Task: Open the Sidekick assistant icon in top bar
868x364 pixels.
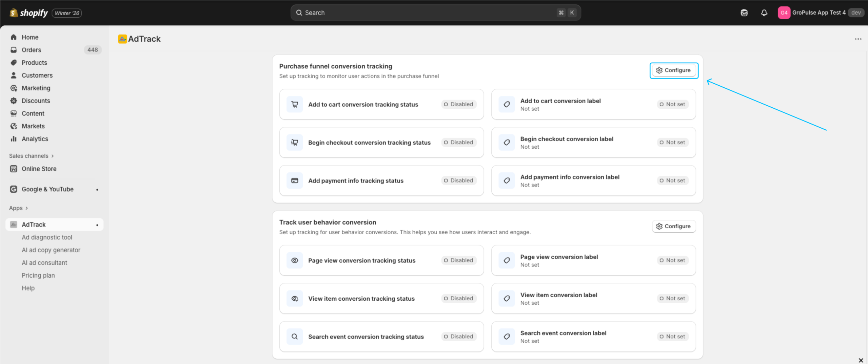Action: click(x=744, y=13)
